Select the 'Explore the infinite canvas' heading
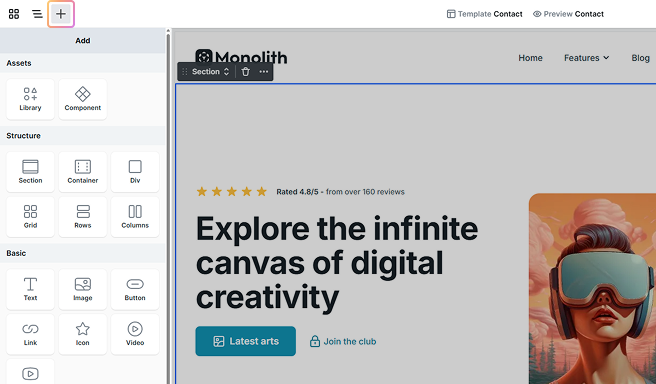The height and width of the screenshot is (384, 656). (x=337, y=263)
